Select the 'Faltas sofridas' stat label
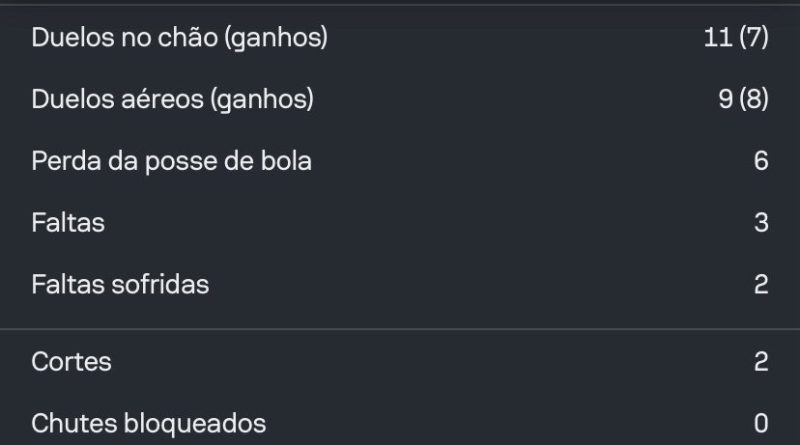Screen dimensions: 800x445 [x=120, y=284]
